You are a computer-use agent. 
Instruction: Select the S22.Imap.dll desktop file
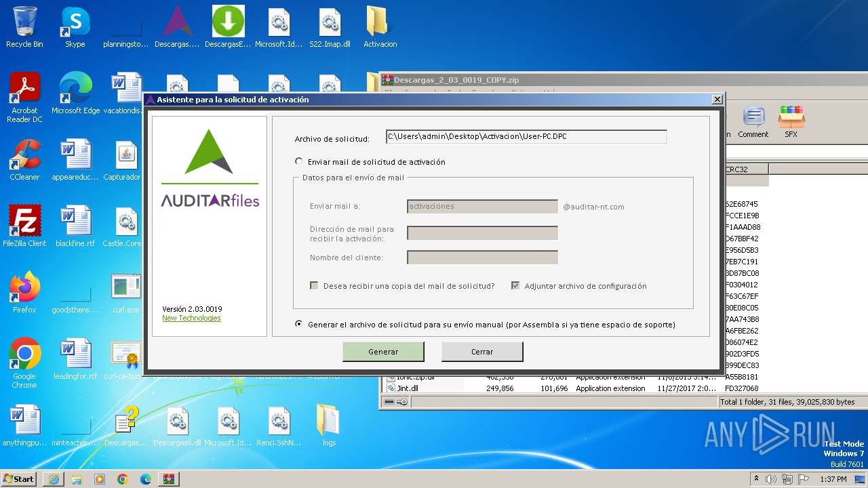pos(330,27)
